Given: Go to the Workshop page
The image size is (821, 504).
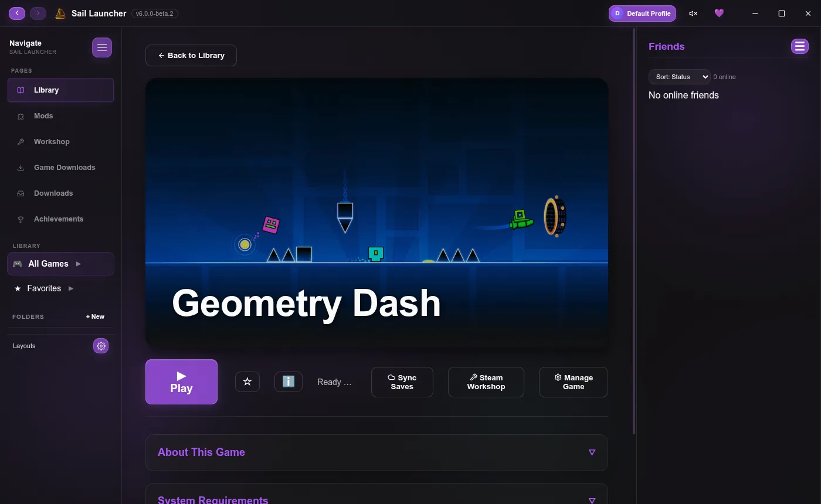Looking at the screenshot, I should 60,142.
